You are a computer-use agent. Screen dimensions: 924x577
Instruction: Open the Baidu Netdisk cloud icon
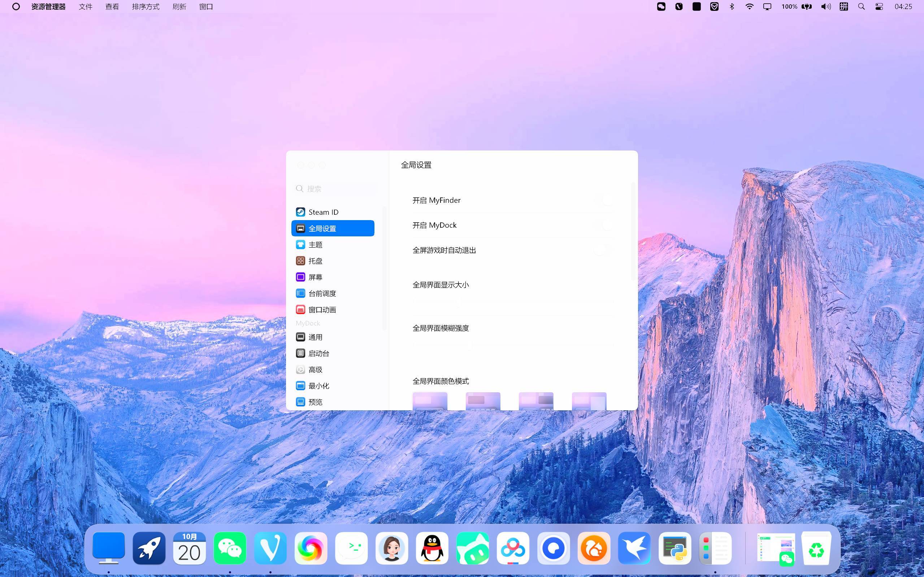(513, 548)
